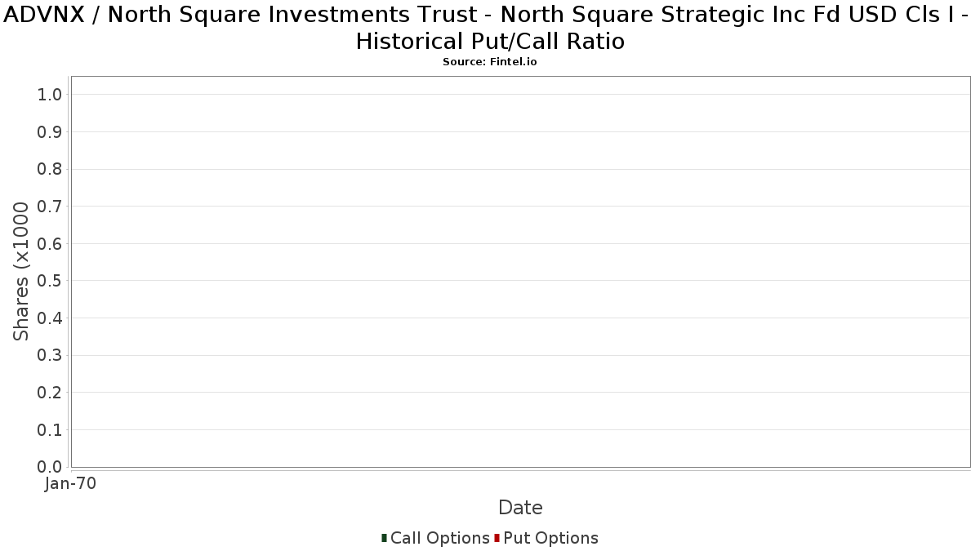Toggle the Call Options legend label

point(439,538)
